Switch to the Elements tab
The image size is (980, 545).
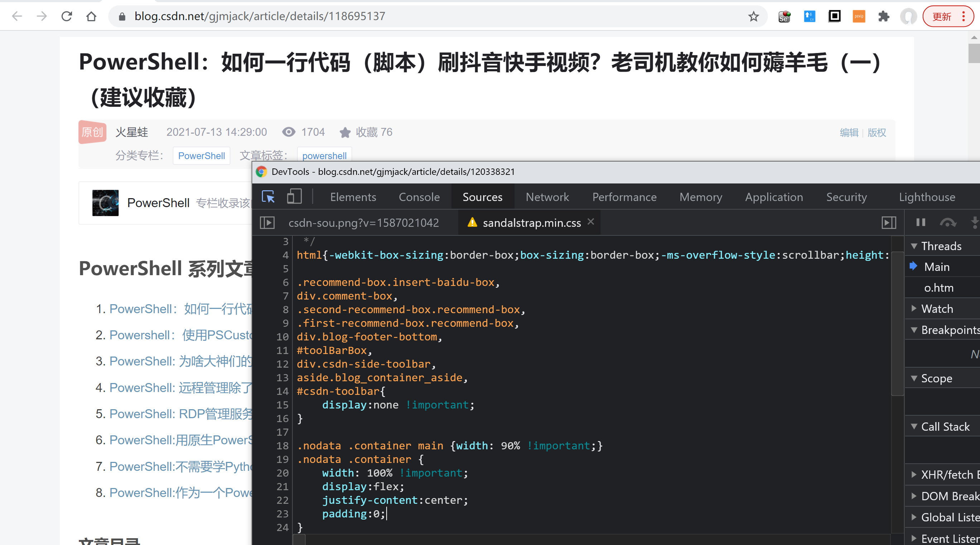click(353, 197)
